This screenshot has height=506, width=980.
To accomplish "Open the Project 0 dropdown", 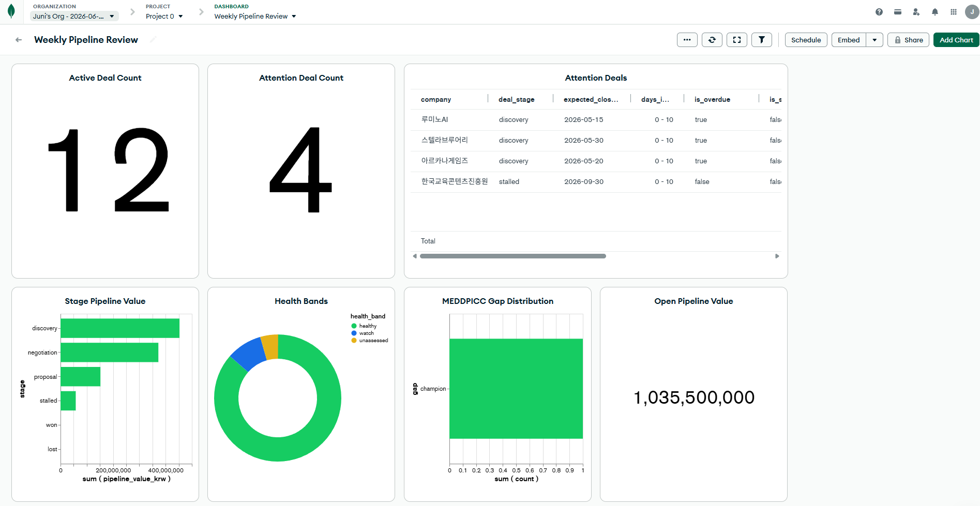I will tap(164, 16).
